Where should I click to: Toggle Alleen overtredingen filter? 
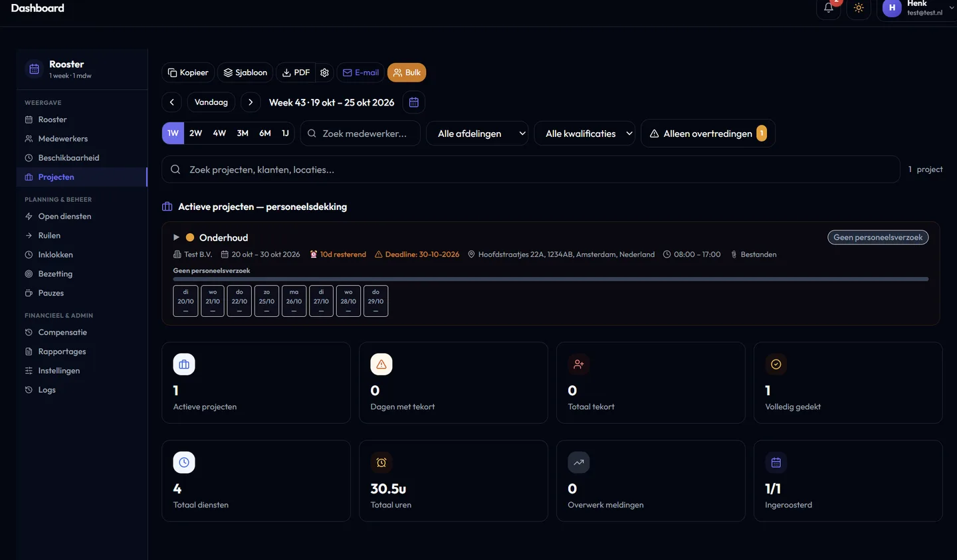click(x=708, y=134)
